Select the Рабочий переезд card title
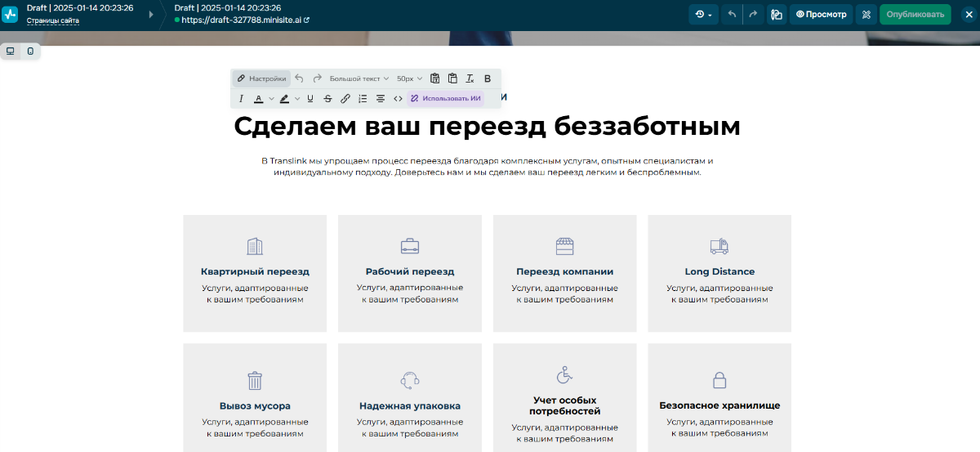Image resolution: width=980 pixels, height=452 pixels. 410,271
